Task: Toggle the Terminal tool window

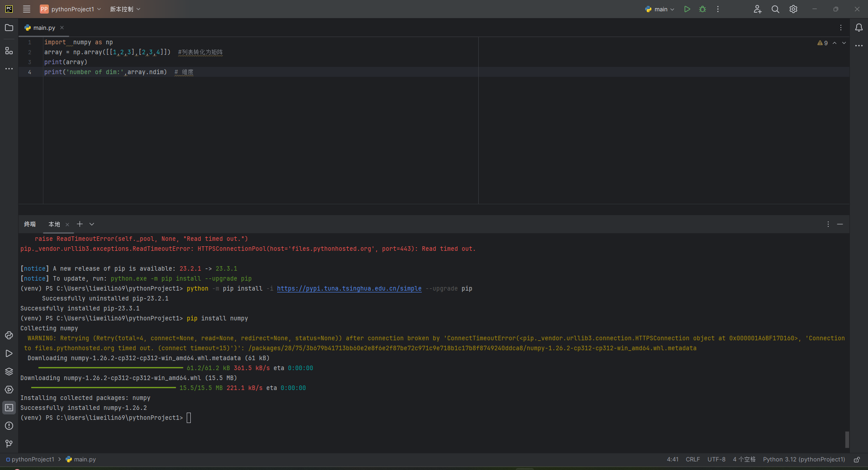Action: pos(9,408)
